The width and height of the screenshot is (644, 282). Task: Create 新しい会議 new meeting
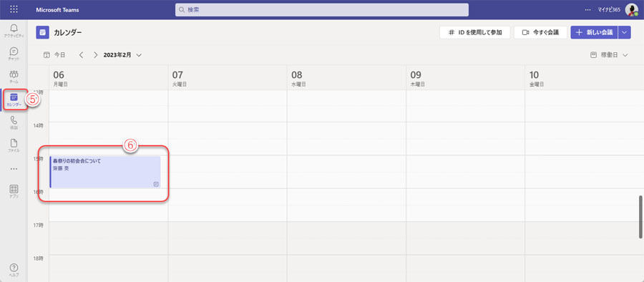594,32
